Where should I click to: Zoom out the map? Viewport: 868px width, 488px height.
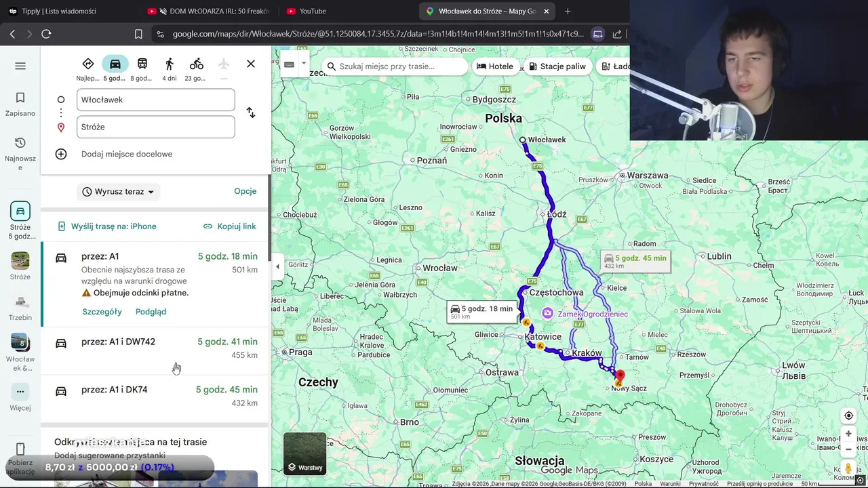point(848,449)
